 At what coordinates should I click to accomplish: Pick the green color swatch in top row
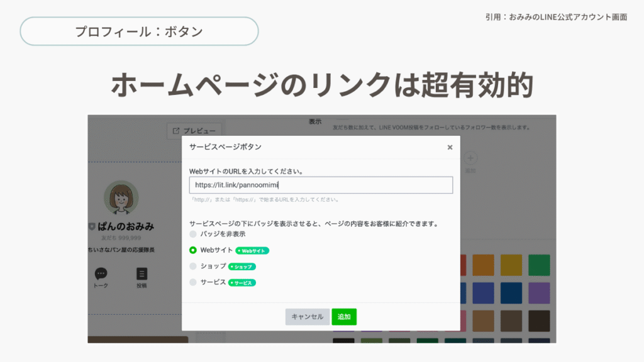539,265
